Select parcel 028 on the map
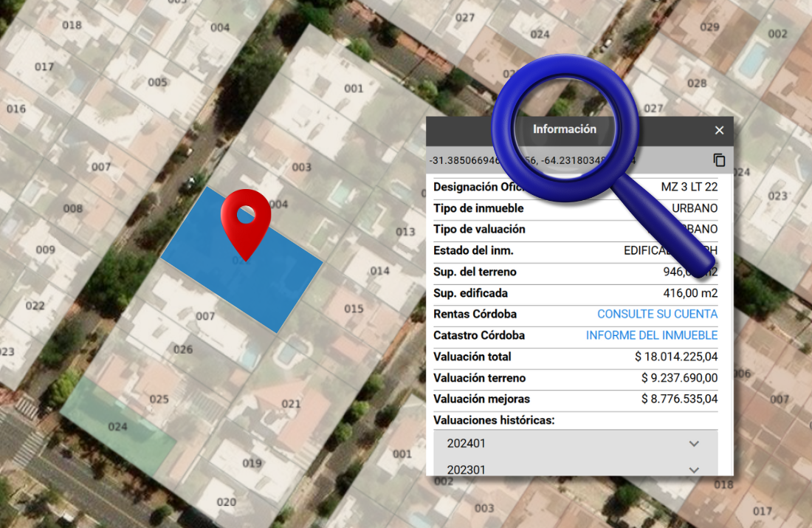The width and height of the screenshot is (812, 528). pos(697,83)
